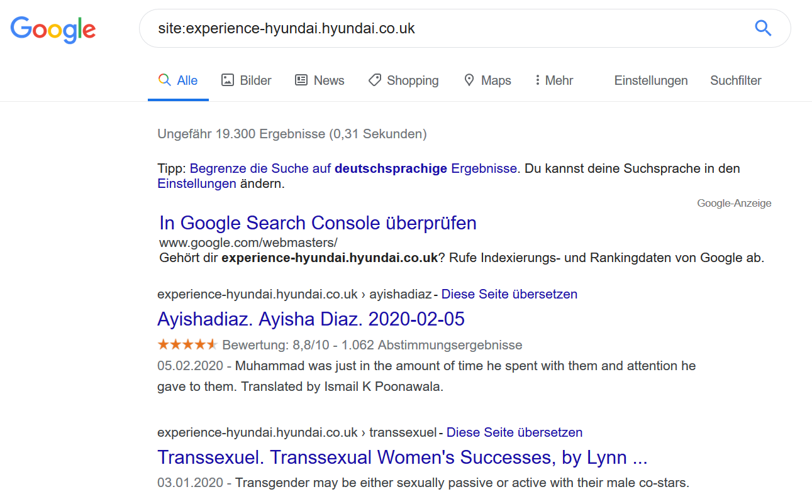Click the www.google.com/webmasters/ URL text
The image size is (812, 504).
[x=248, y=243]
